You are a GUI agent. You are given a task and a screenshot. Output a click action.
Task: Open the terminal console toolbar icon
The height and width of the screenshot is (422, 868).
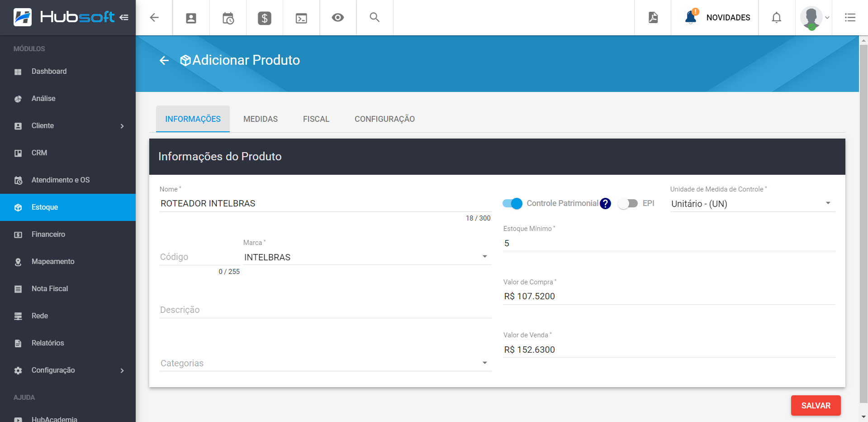[x=301, y=18]
